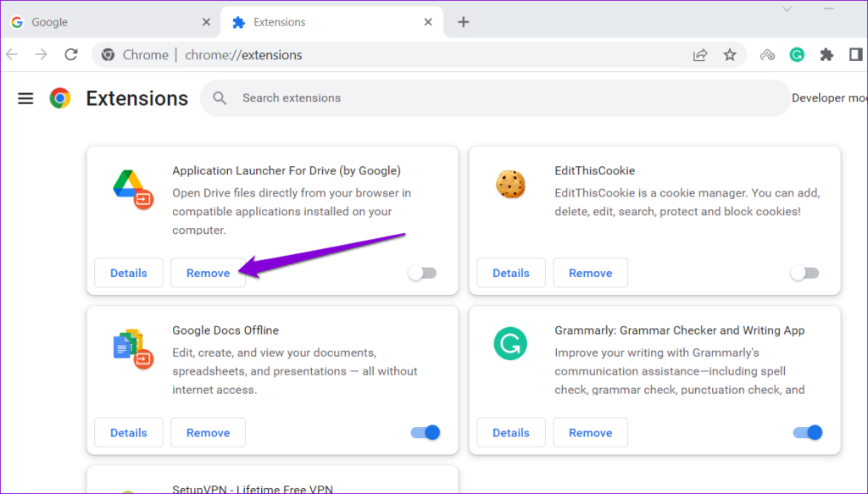Open the Grammarly extension toolbar icon
The width and height of the screenshot is (868, 494).
click(x=797, y=55)
